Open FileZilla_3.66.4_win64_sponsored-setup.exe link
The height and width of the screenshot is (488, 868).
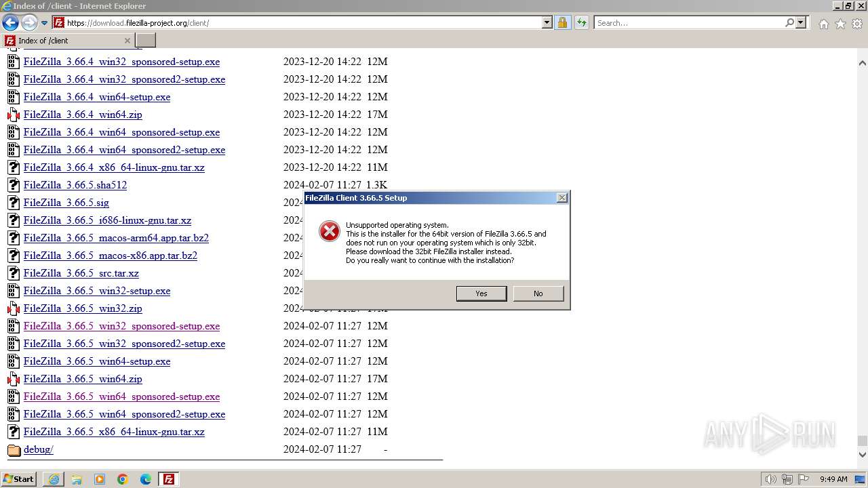(121, 132)
